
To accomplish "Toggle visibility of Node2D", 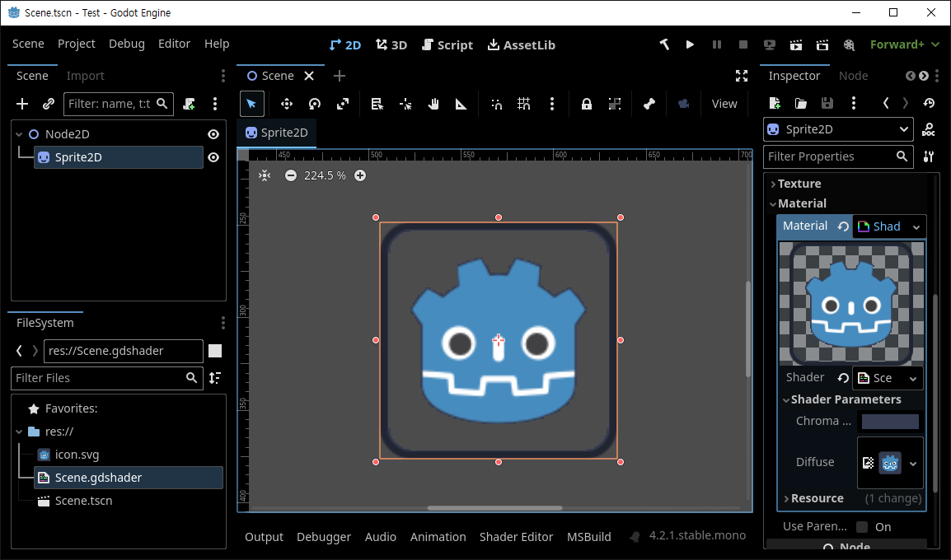I will point(213,134).
